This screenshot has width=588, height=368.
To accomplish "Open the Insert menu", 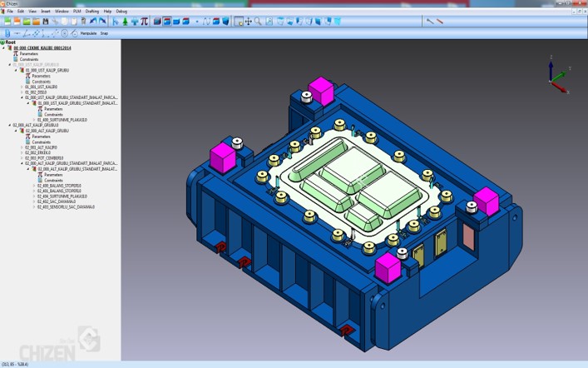I will (x=46, y=12).
